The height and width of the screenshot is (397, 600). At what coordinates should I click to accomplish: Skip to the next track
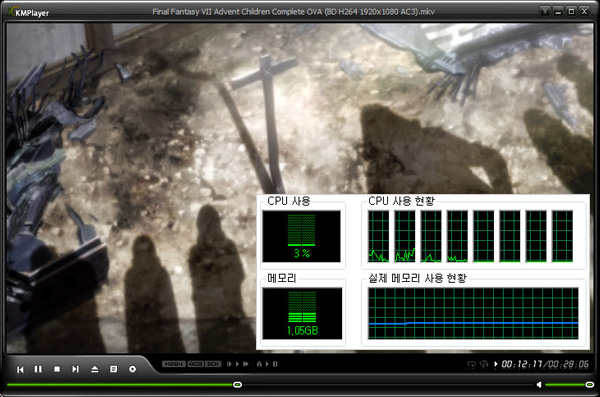click(x=75, y=369)
